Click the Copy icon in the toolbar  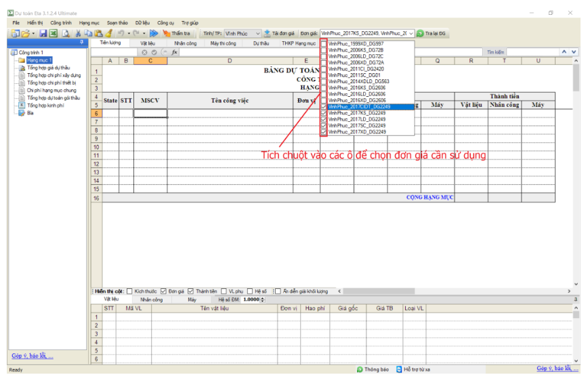(88, 33)
